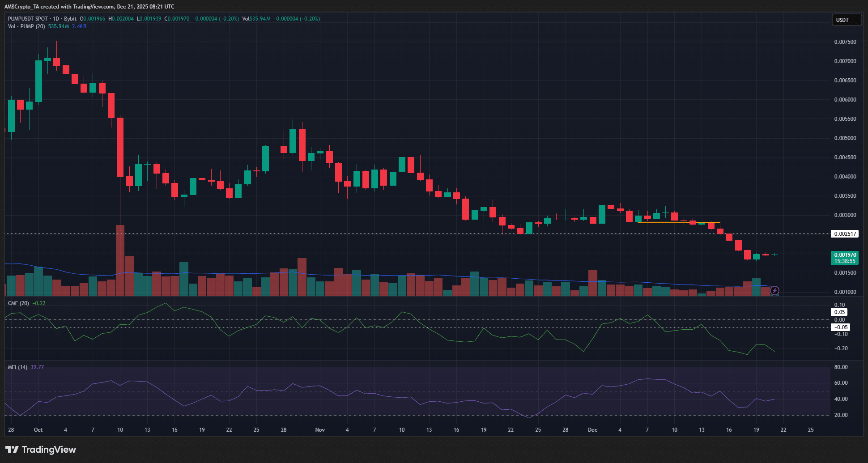Click the 0.007500 price axis label
This screenshot has width=868, height=463.
845,42
